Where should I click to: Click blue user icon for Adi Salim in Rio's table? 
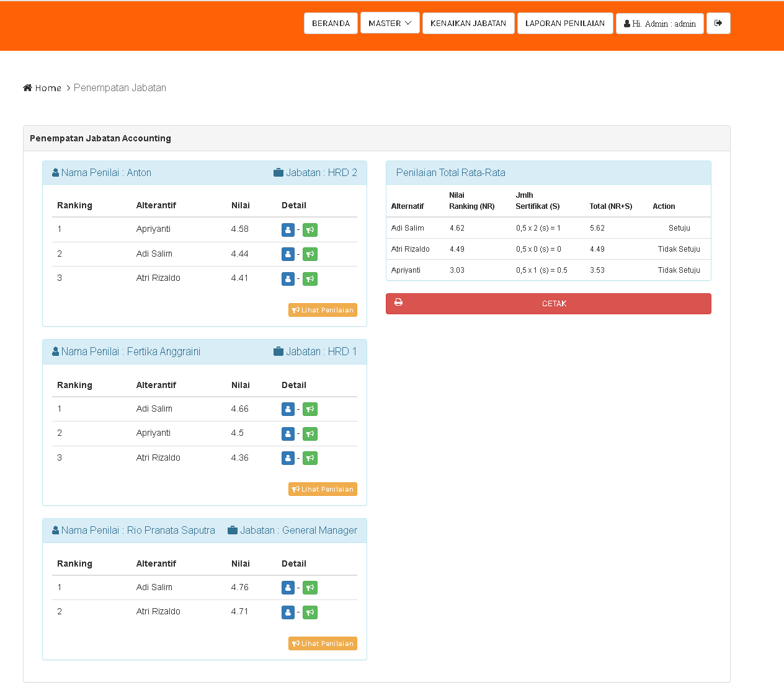(x=288, y=588)
